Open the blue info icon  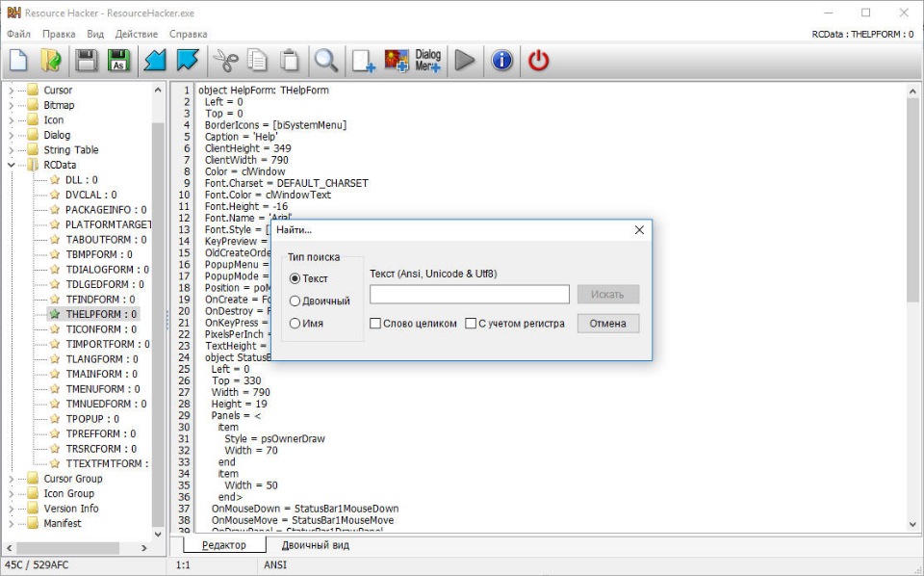point(502,60)
